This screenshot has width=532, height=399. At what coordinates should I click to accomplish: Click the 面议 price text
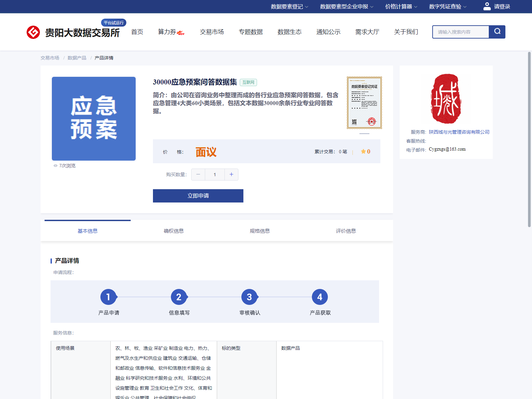pyautogui.click(x=206, y=152)
